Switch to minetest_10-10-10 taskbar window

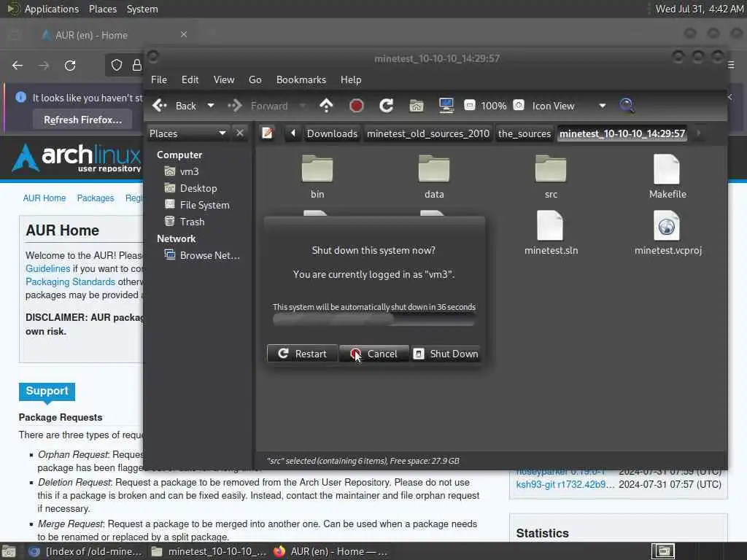(209, 551)
